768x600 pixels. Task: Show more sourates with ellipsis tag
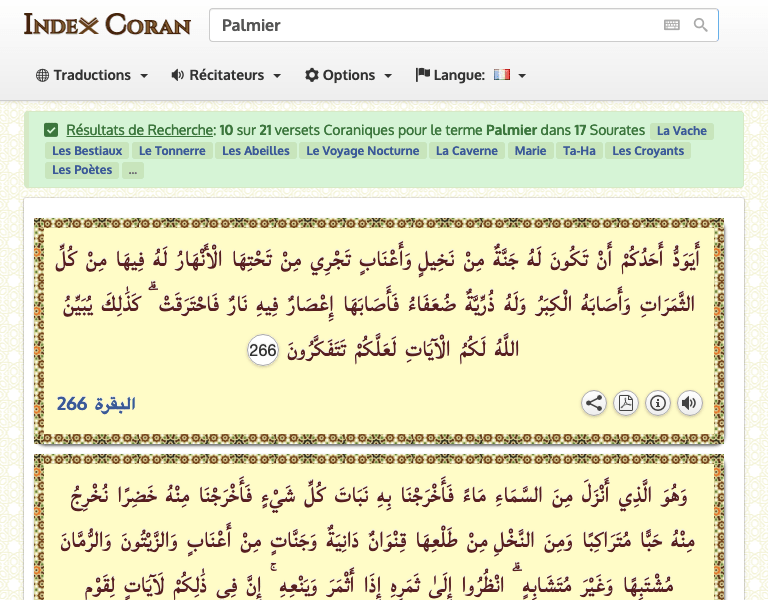(x=133, y=170)
